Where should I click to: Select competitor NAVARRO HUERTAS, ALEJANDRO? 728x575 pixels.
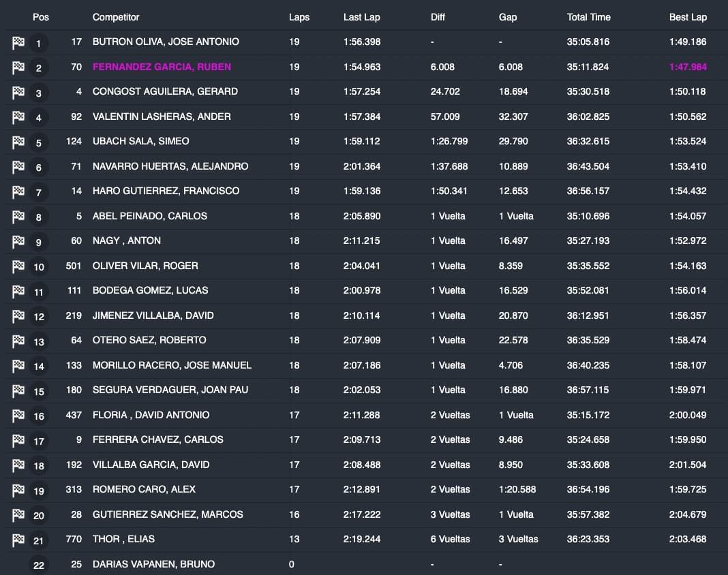point(170,166)
